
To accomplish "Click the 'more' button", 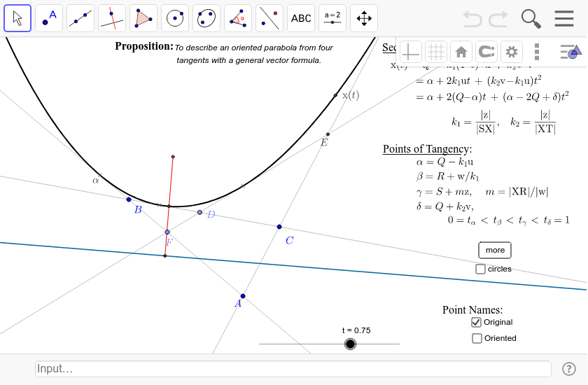I will [495, 250].
